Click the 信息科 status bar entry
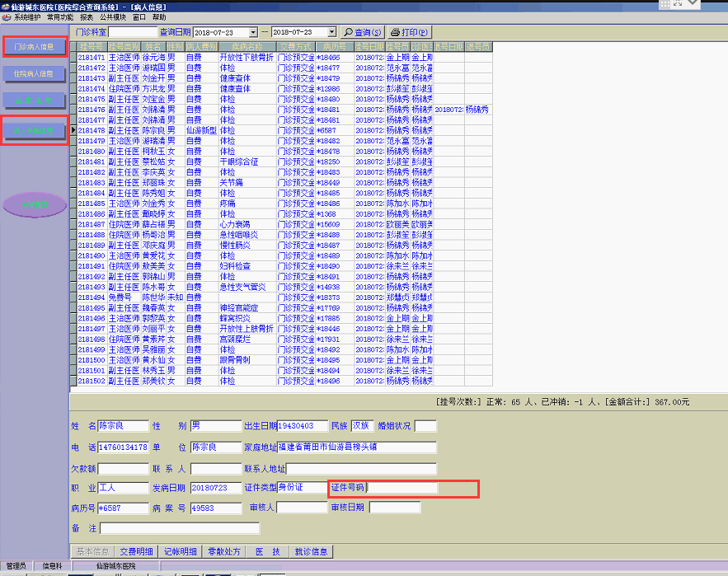This screenshot has width=728, height=576. [x=52, y=566]
